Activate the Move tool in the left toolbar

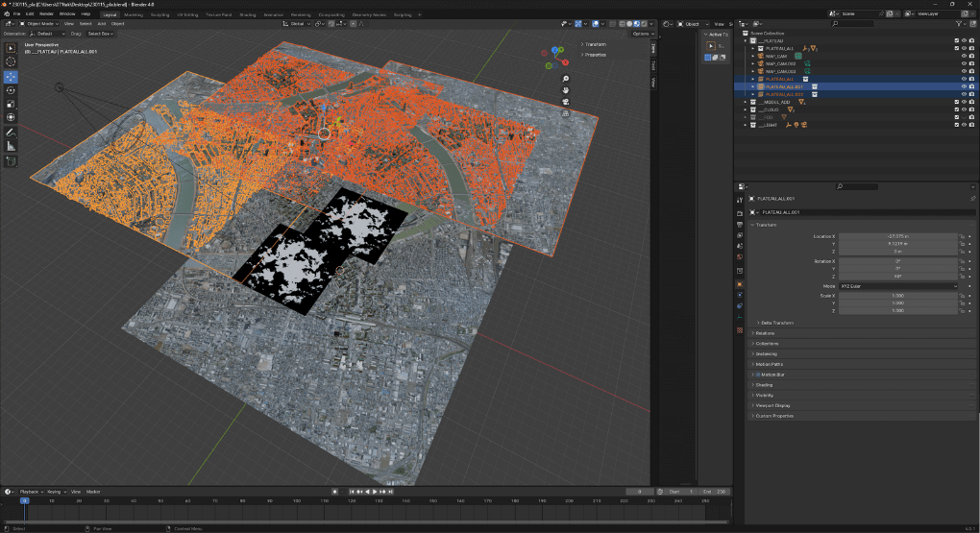[x=11, y=77]
